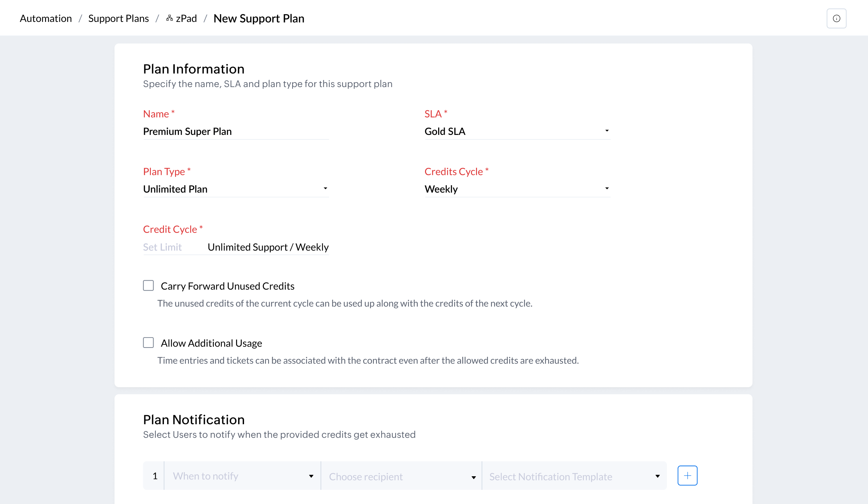Navigate to Support Plans breadcrumb
The height and width of the screenshot is (504, 868).
118,18
